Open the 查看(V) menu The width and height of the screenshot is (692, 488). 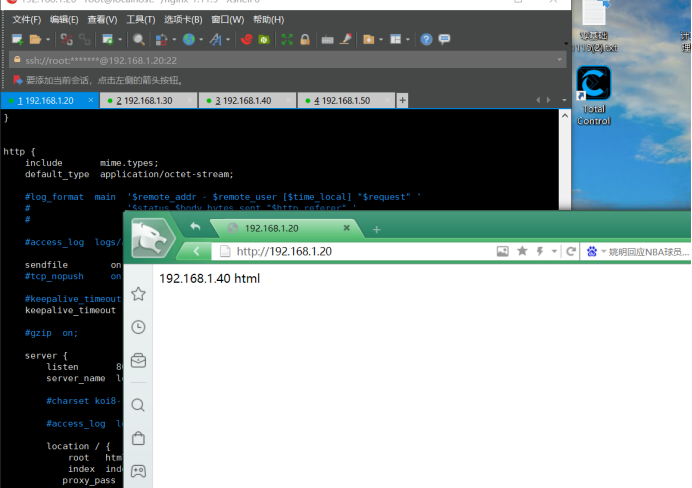click(x=102, y=19)
